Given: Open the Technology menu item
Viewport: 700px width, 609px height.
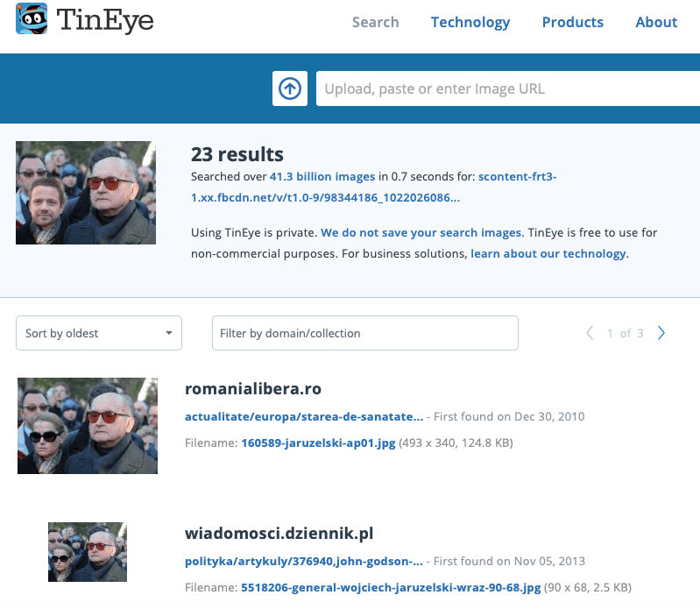Looking at the screenshot, I should (470, 22).
